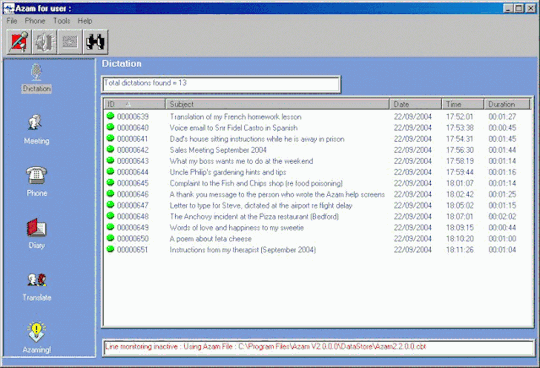This screenshot has width=540, height=368.
Task: Click the green status dot for 00000648
Action: [110, 215]
